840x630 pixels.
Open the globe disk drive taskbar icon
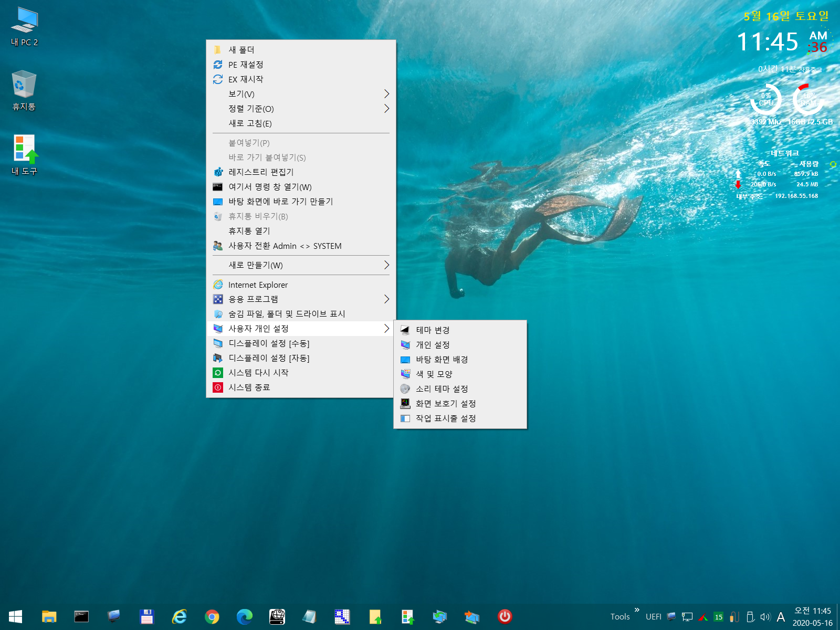(x=277, y=616)
